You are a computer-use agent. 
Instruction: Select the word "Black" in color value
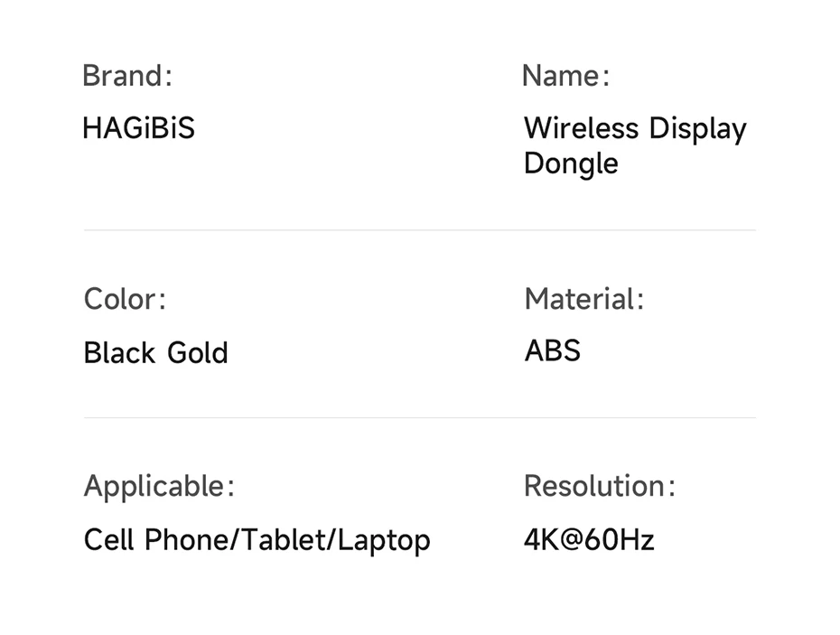(115, 352)
